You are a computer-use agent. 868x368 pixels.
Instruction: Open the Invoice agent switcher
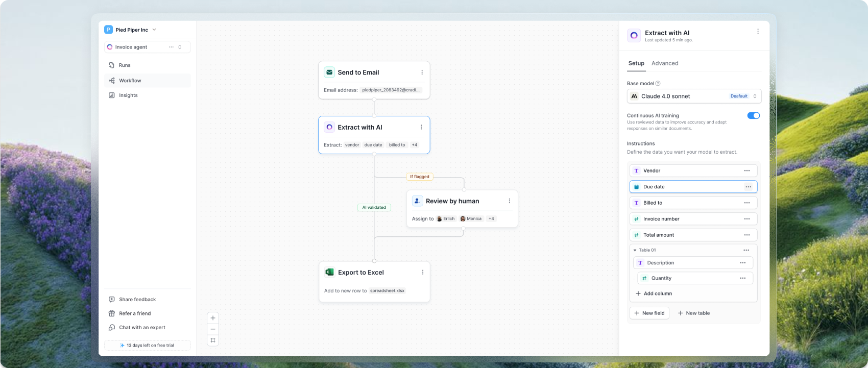tap(180, 47)
